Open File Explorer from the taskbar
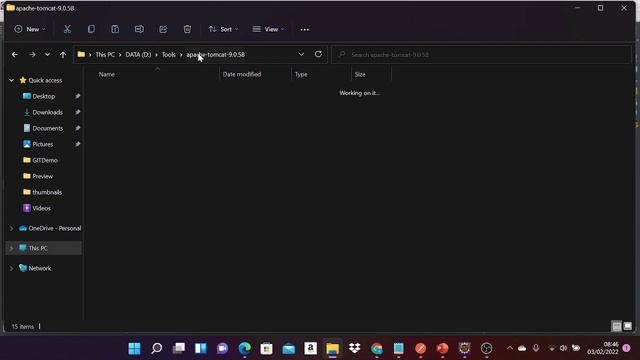The height and width of the screenshot is (360, 640). 333,348
